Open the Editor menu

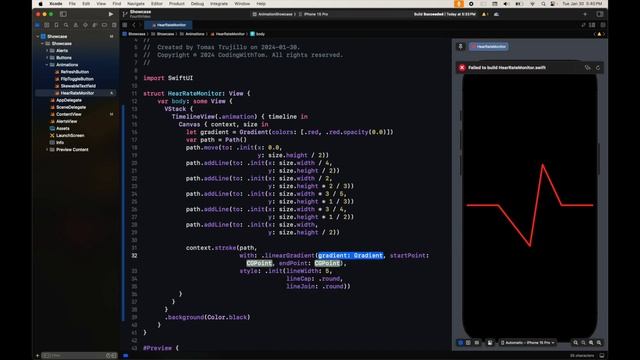(157, 4)
